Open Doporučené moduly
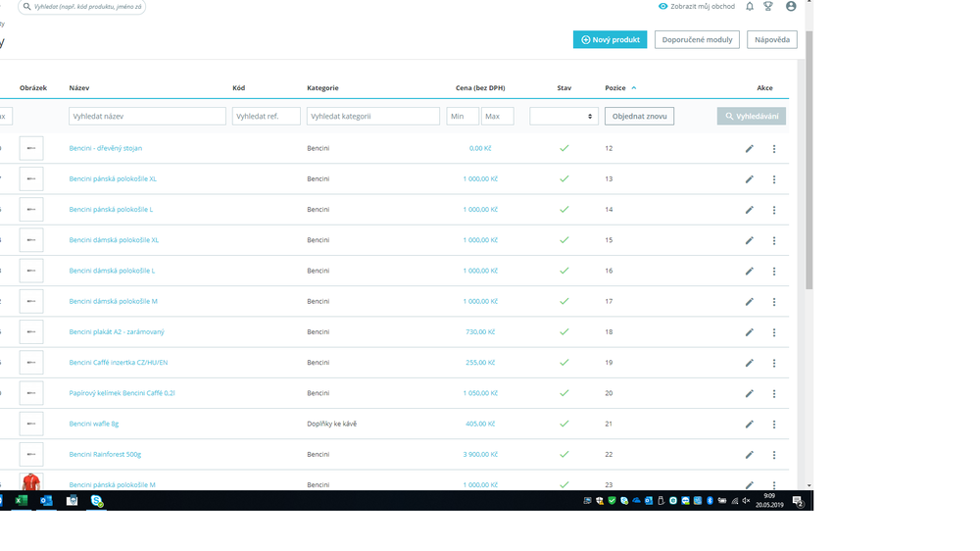Viewport: 980px width, 551px height. pos(697,39)
